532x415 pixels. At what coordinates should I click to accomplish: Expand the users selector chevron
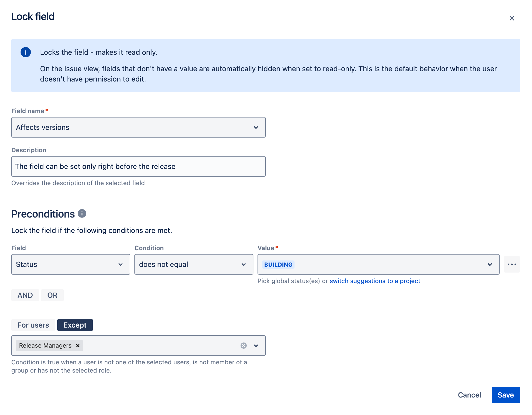pyautogui.click(x=256, y=346)
